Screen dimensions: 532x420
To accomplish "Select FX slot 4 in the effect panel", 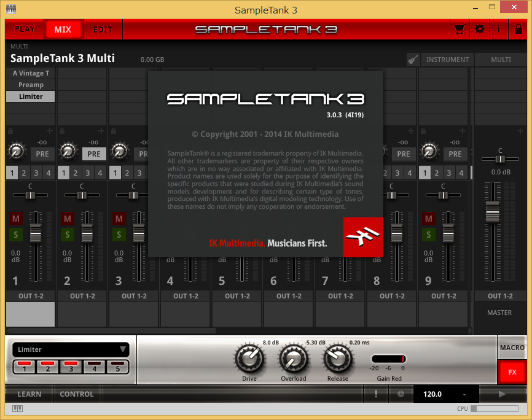I will coord(95,367).
